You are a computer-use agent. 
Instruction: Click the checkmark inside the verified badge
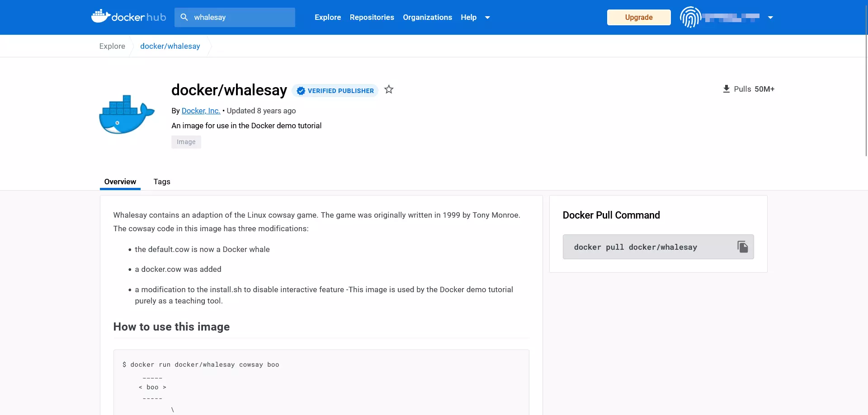coord(300,90)
